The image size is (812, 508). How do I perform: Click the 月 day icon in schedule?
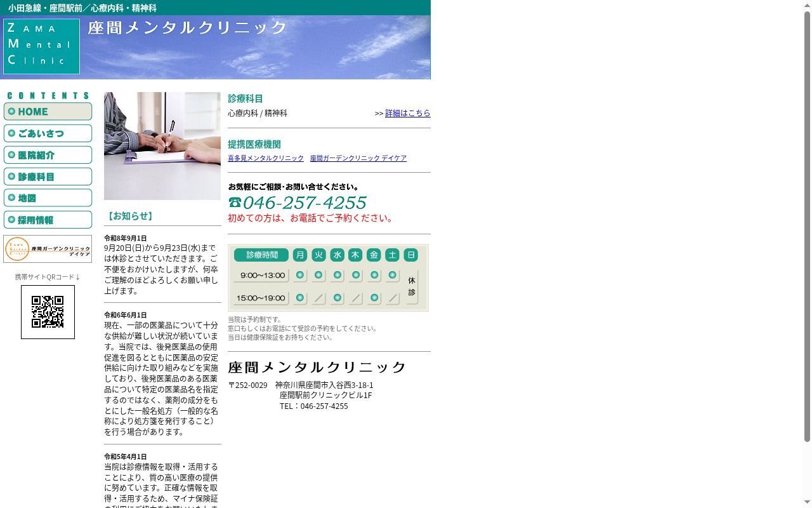click(x=300, y=255)
